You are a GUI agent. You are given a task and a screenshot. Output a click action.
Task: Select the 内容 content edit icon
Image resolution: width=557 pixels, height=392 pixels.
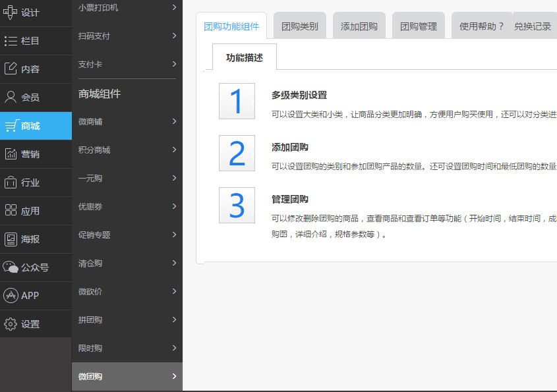click(11, 69)
